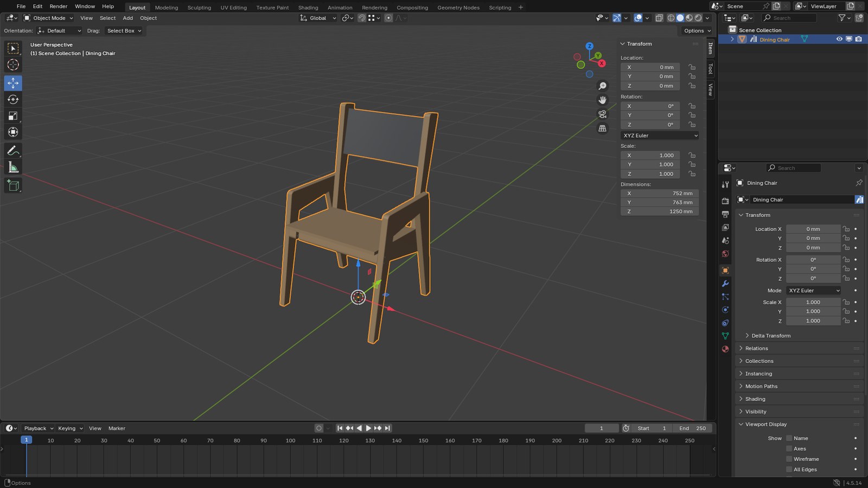Image resolution: width=868 pixels, height=488 pixels.
Task: Select the Move tool
Action: (13, 83)
